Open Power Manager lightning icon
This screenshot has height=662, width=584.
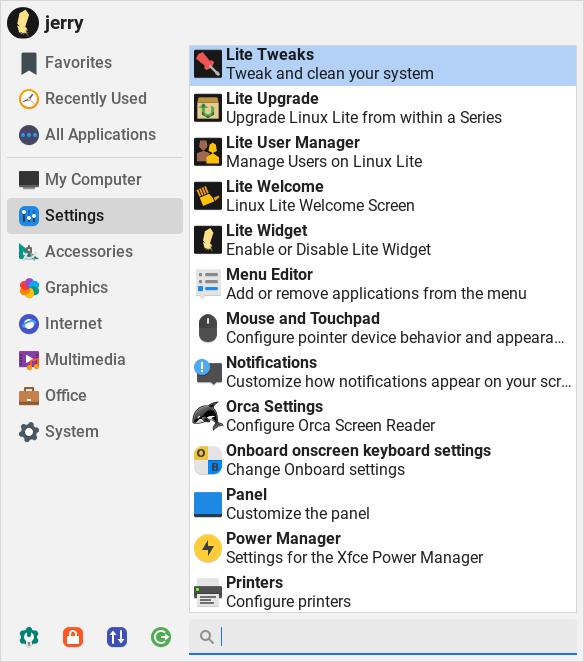click(x=208, y=548)
